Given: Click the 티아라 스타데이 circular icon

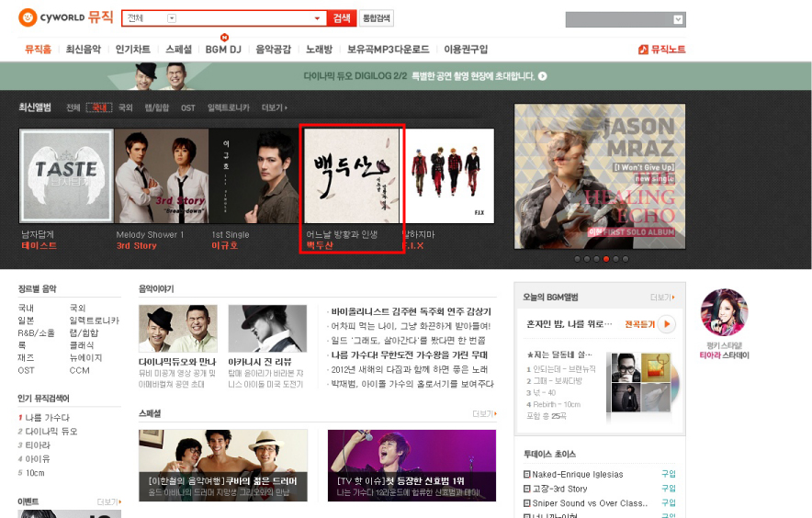Looking at the screenshot, I should click(724, 313).
